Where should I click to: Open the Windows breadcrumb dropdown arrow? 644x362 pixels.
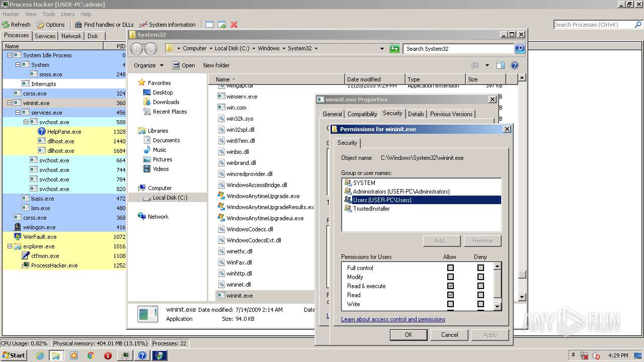(284, 49)
